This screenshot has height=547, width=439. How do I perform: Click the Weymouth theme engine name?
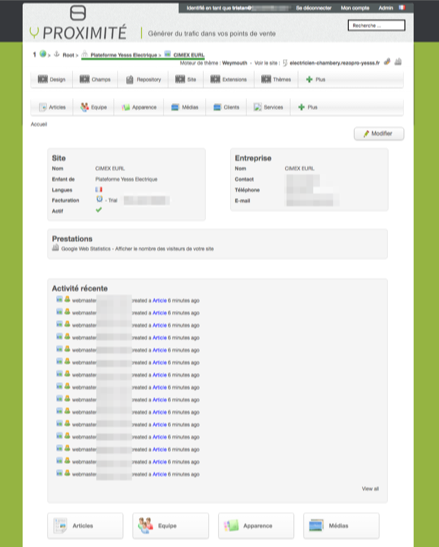coord(235,63)
